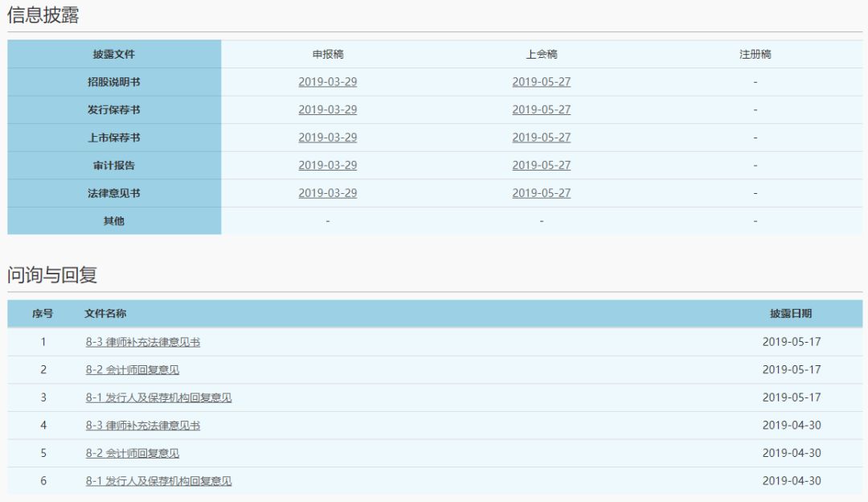Click the 序号 column header
The image size is (868, 502).
(x=43, y=314)
